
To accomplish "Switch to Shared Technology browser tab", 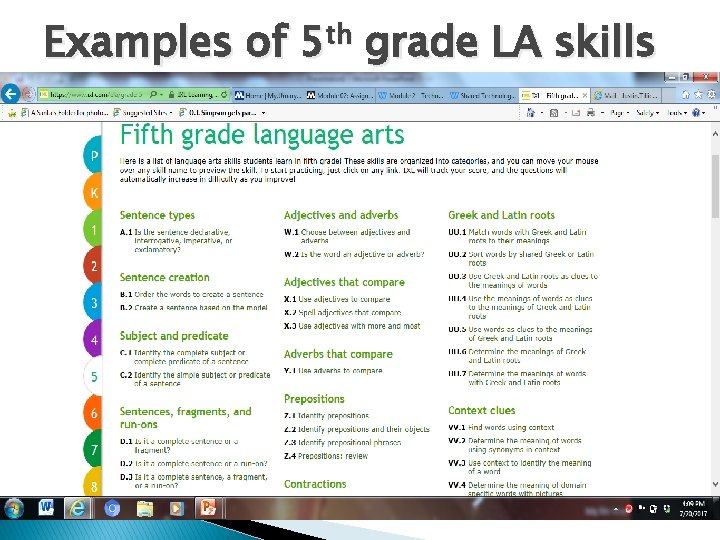I will (x=482, y=96).
